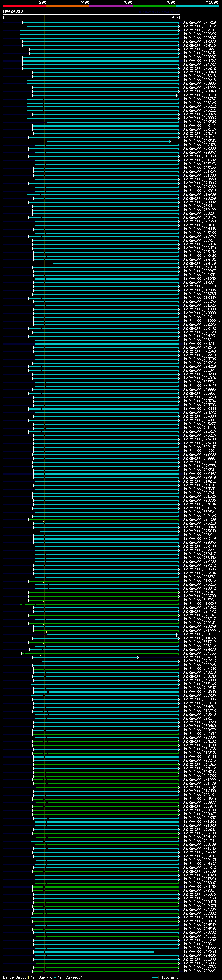Open hit UniRef100_Q4ABZ5
The height and width of the screenshot is (980, 222).
(x=199, y=114)
